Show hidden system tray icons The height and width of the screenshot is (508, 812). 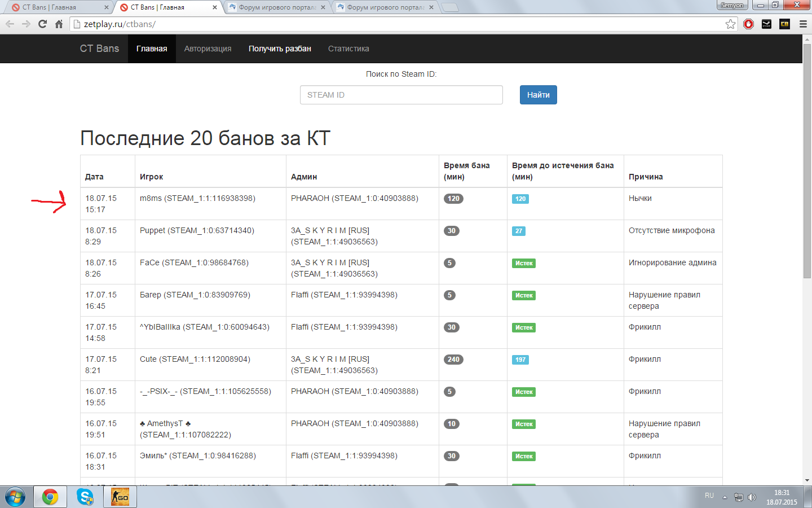[725, 497]
